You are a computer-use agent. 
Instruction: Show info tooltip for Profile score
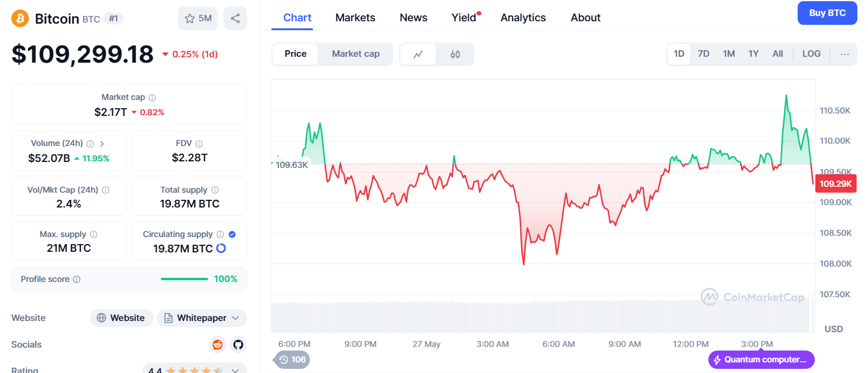pyautogui.click(x=77, y=280)
